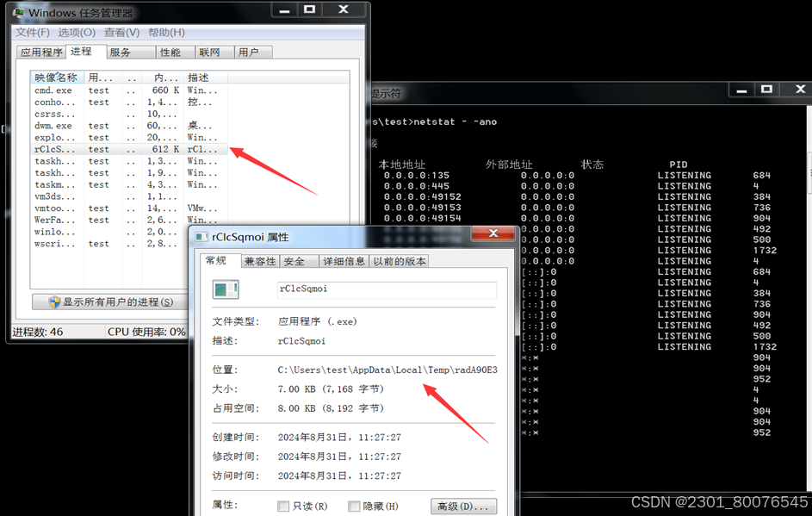Switch to the 性能 tab
This screenshot has width=812, height=516.
coord(175,53)
